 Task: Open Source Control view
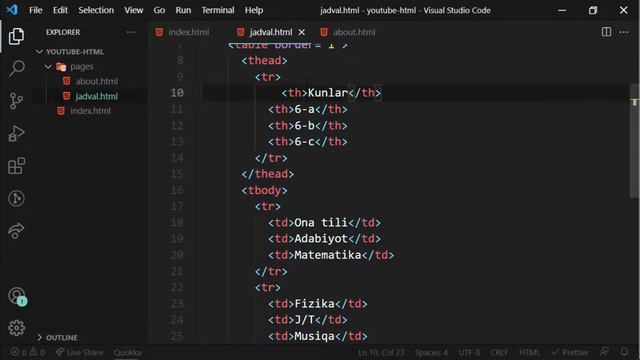pos(16,101)
